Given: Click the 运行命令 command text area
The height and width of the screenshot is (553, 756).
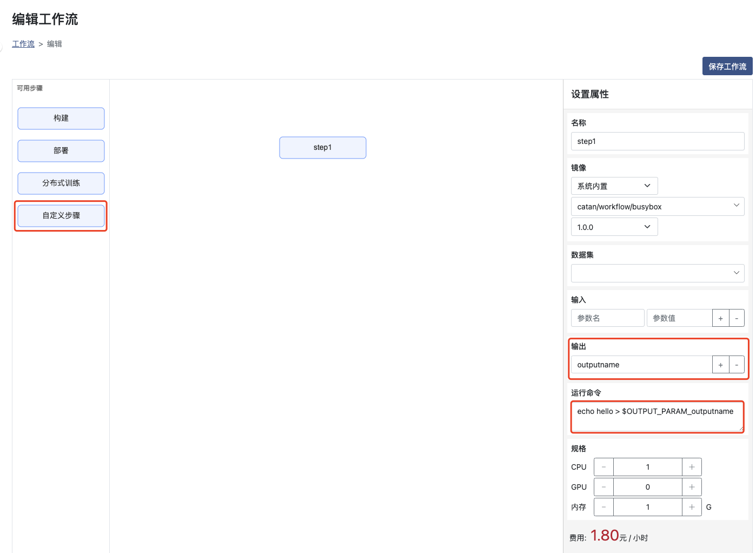Looking at the screenshot, I should 657,416.
